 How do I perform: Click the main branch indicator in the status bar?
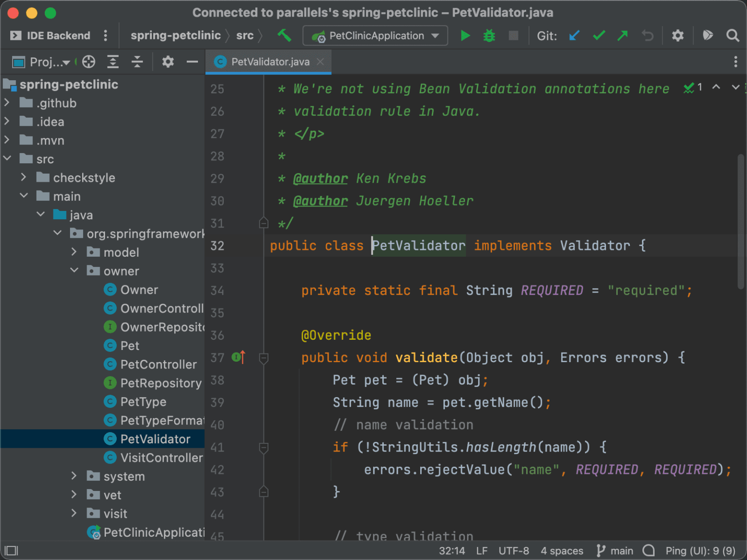tap(615, 550)
